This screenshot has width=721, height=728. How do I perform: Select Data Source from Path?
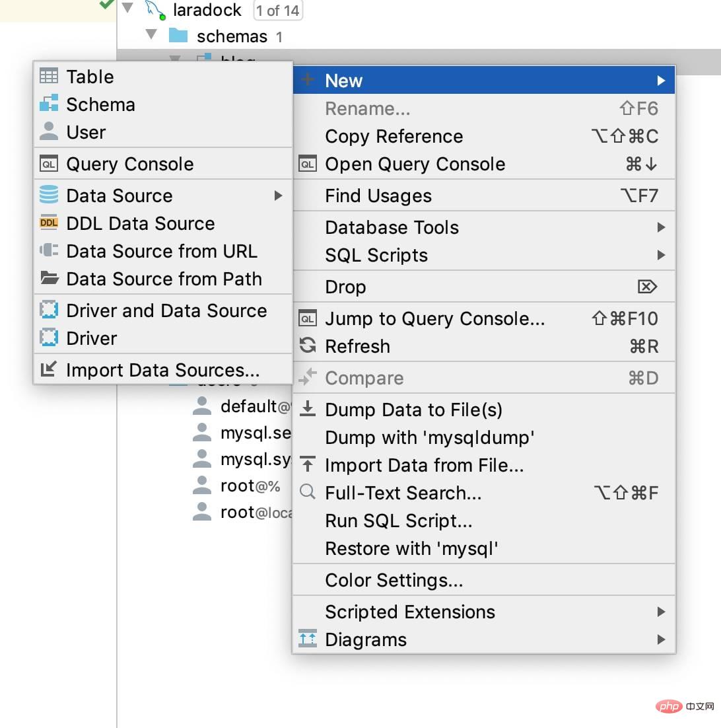pyautogui.click(x=163, y=279)
